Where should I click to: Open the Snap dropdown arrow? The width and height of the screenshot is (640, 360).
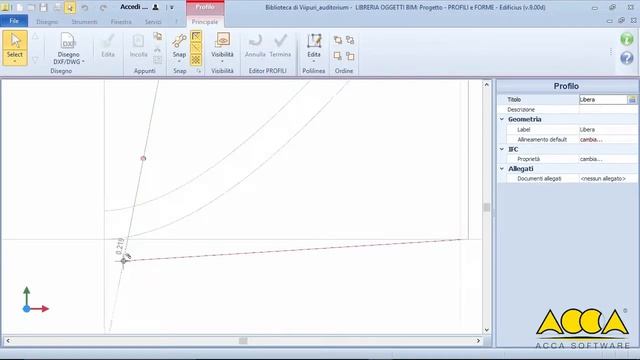[x=179, y=62]
